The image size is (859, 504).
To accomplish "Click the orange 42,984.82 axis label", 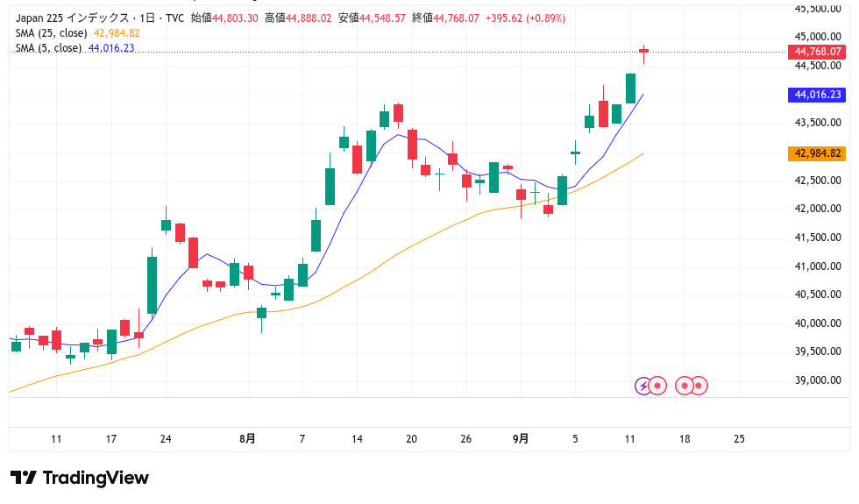I will pyautogui.click(x=818, y=153).
